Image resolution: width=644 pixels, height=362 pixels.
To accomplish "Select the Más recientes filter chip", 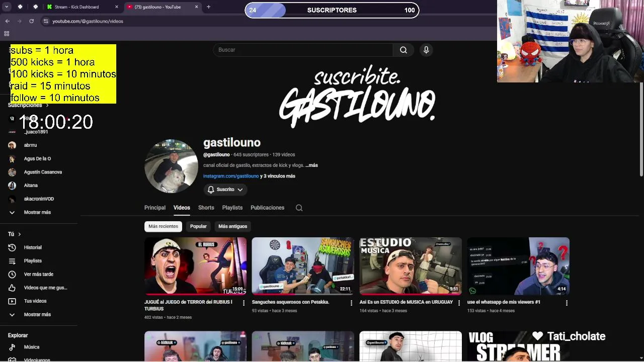I will (163, 226).
